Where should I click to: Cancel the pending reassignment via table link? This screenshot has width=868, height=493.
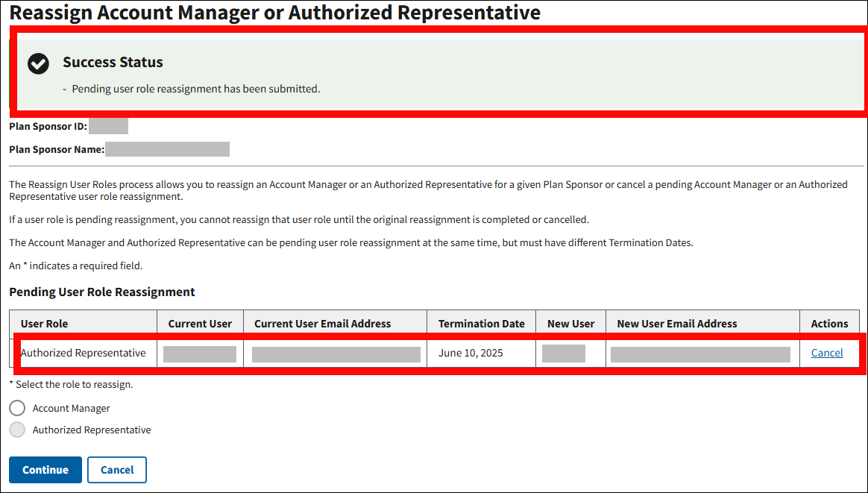827,353
